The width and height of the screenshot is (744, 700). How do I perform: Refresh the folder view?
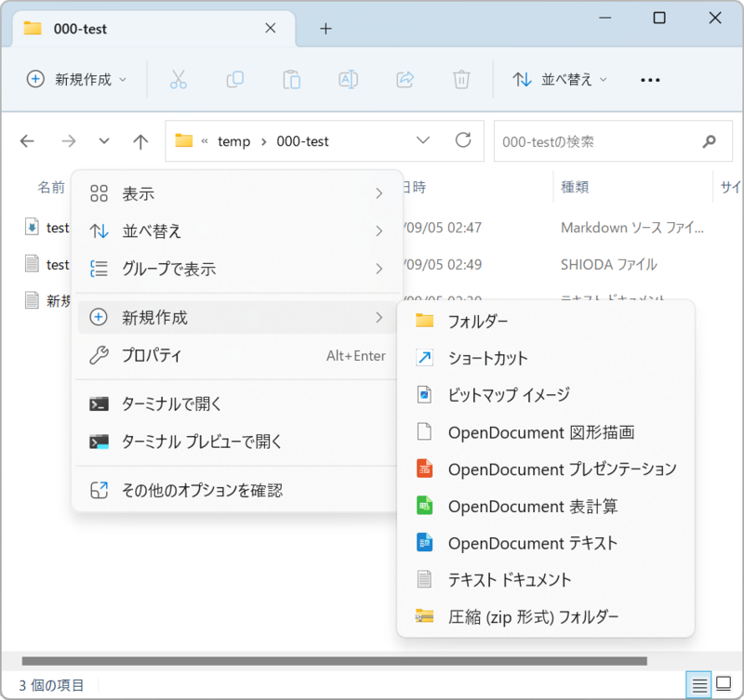click(x=463, y=140)
